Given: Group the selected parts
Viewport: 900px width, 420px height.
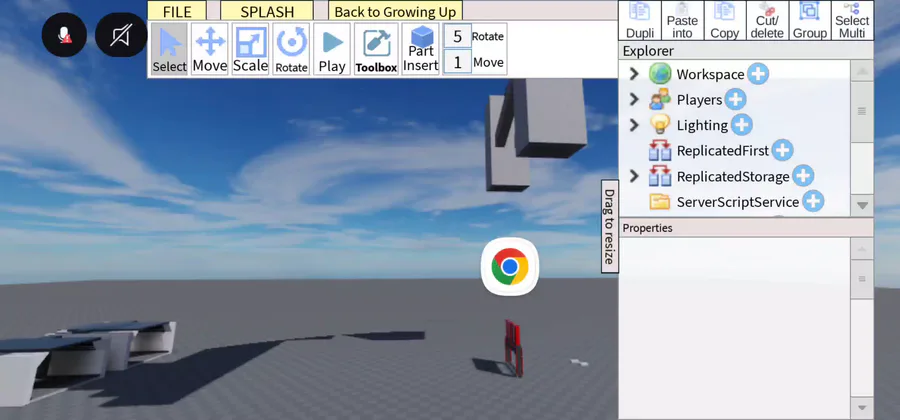Looking at the screenshot, I should point(810,20).
